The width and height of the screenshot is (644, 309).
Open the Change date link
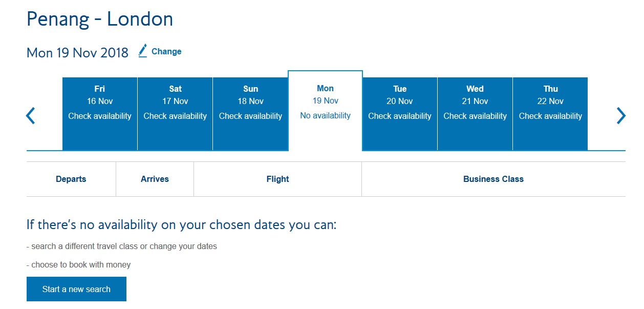click(x=166, y=51)
